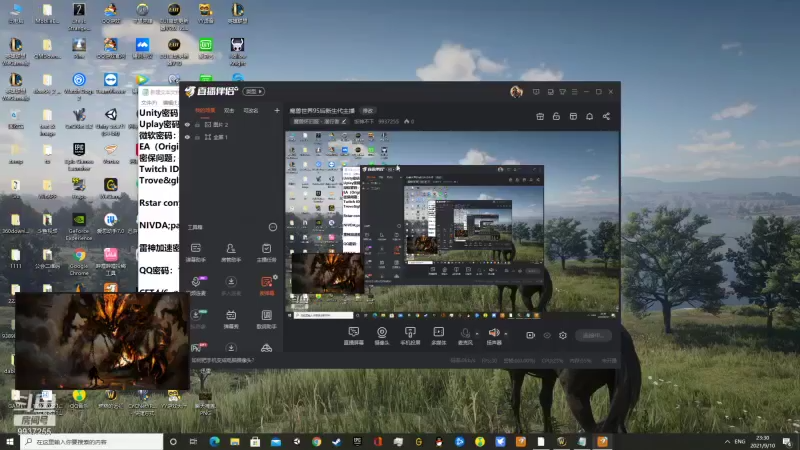Click the record video icon beside speaker controls
This screenshot has width=800, height=450.
pos(531,335)
